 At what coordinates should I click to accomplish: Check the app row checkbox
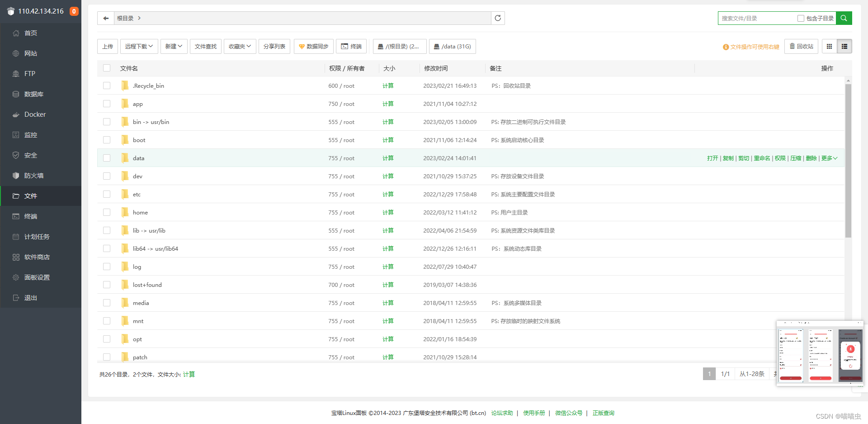[107, 104]
